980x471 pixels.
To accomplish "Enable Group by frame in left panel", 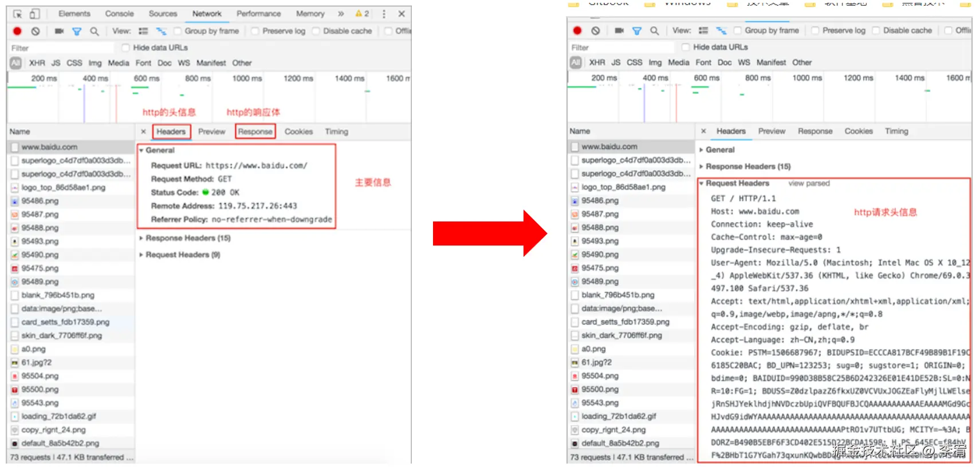I will coord(178,31).
